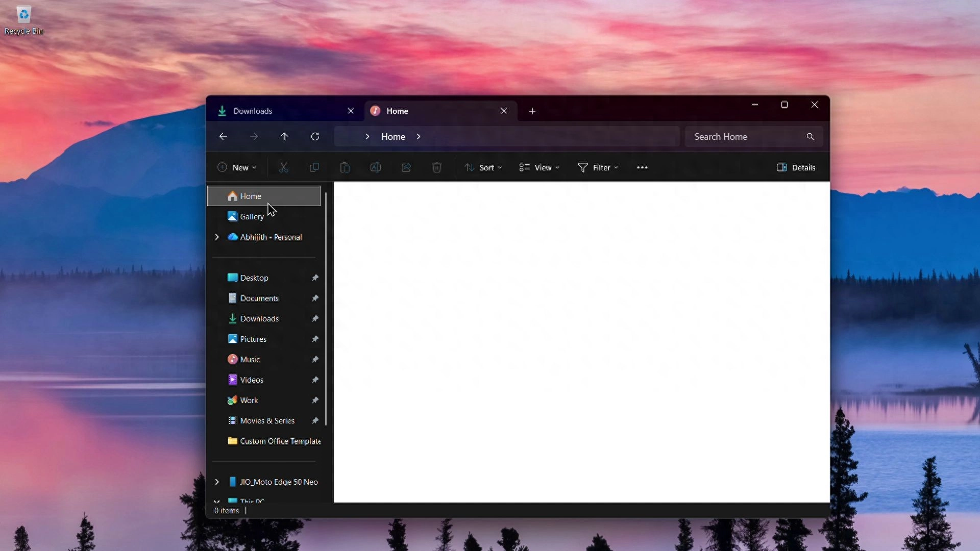Open a new File Explorer tab
The height and width of the screenshot is (551, 980).
click(x=532, y=111)
